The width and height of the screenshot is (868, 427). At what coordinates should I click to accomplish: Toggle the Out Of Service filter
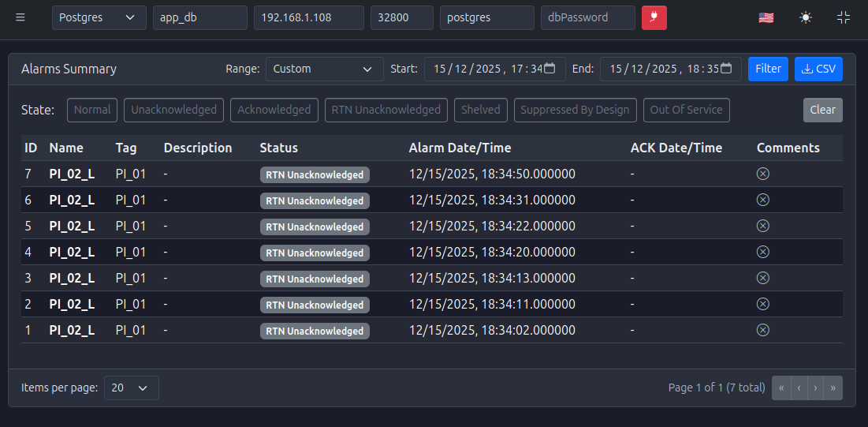point(687,110)
